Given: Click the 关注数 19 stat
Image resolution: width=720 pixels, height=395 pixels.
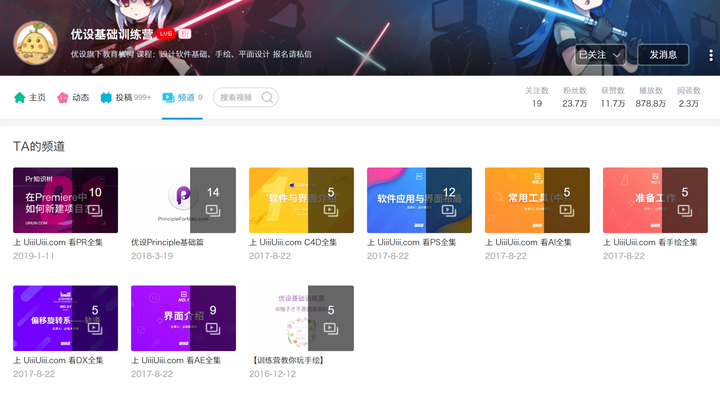Looking at the screenshot, I should [x=537, y=97].
